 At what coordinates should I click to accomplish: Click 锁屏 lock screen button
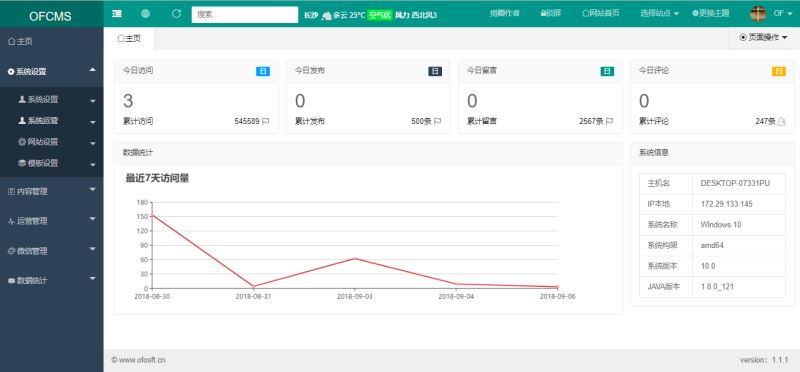point(551,13)
